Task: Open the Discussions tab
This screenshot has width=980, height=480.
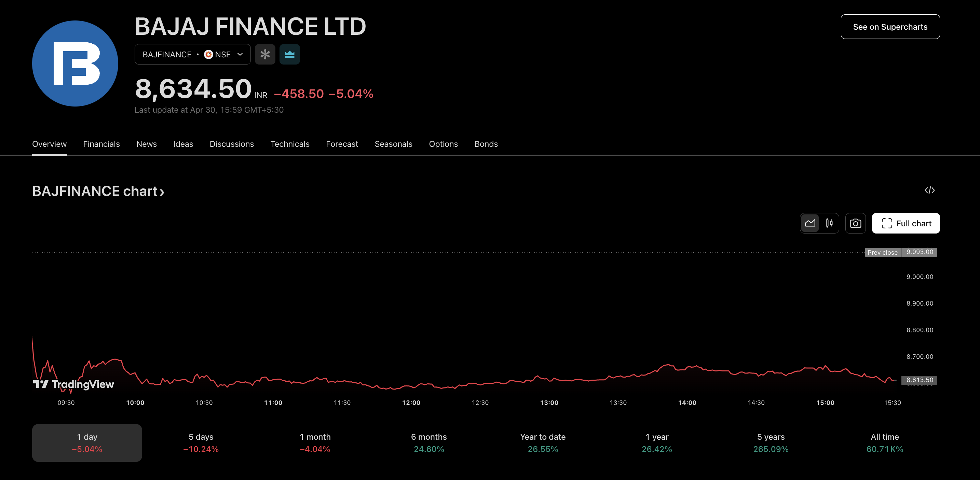Action: pos(232,144)
